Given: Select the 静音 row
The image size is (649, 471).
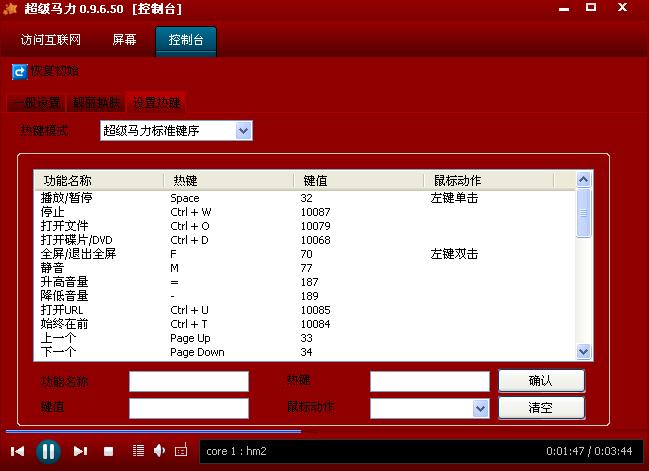Looking at the screenshot, I should [x=305, y=268].
